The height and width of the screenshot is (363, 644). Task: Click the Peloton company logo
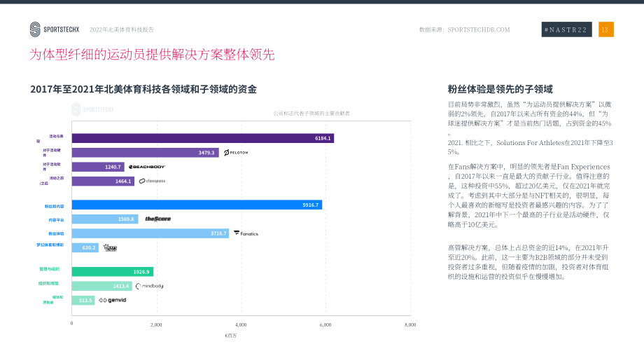236,153
